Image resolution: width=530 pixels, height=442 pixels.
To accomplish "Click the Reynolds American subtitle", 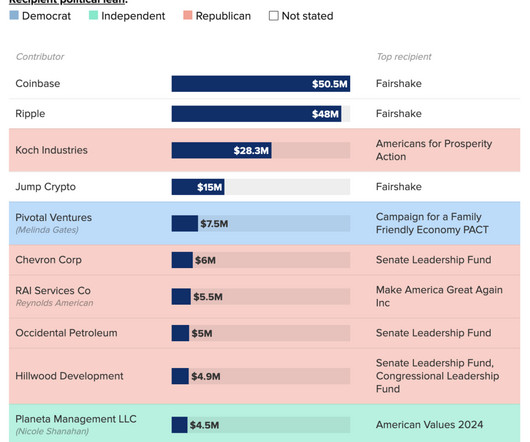I will [x=54, y=303].
